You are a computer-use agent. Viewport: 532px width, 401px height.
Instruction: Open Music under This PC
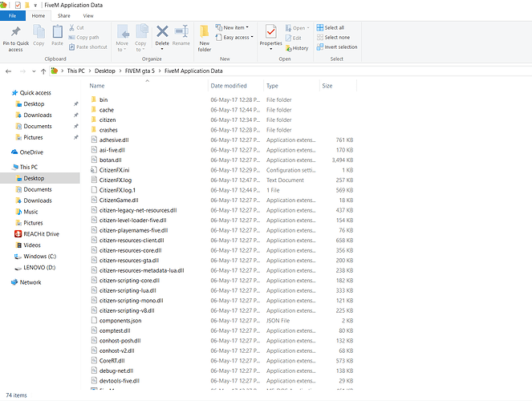pyautogui.click(x=26, y=212)
